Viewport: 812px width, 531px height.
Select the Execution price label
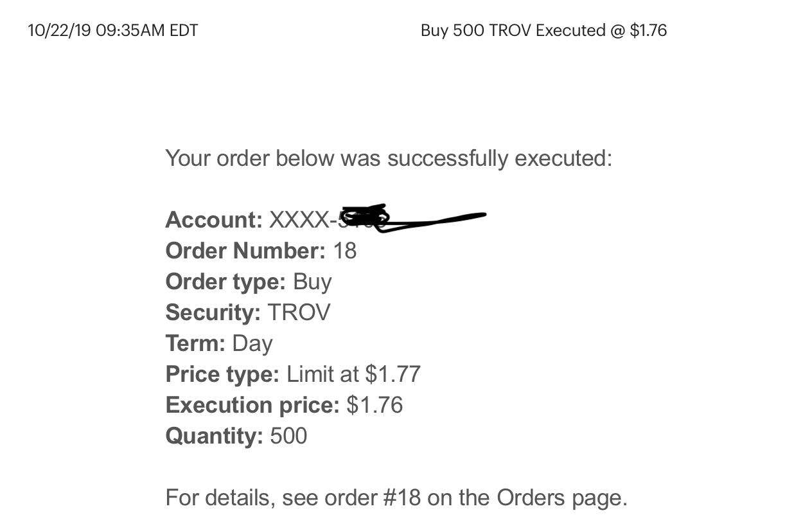252,405
